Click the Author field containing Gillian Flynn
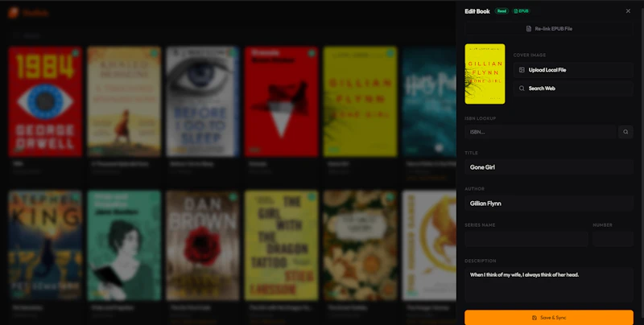 click(549, 204)
